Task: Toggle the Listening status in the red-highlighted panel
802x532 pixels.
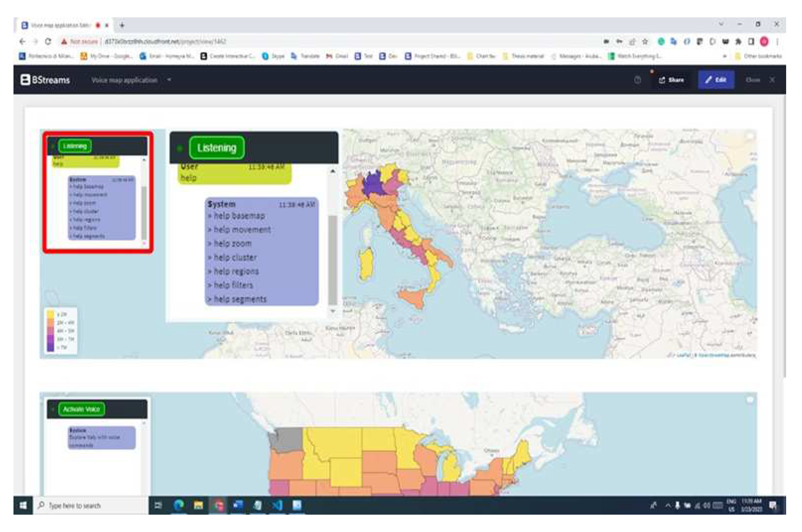Action: click(75, 145)
